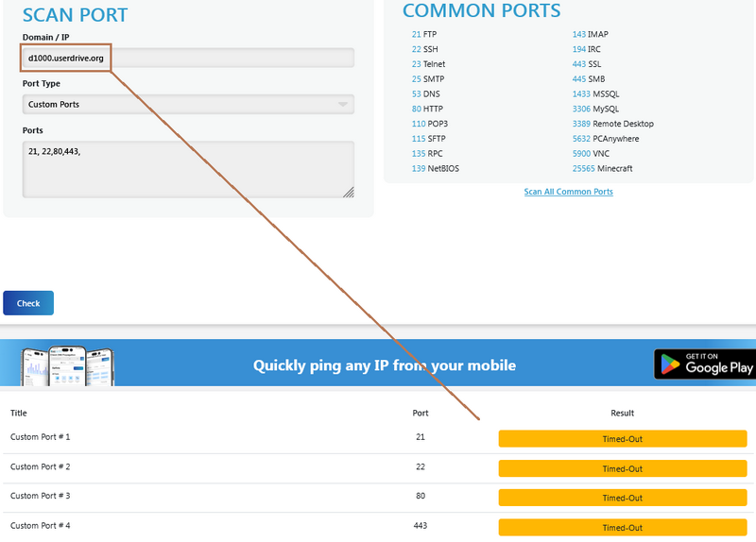Select port 3306 MySQL
The image size is (756, 542).
595,109
